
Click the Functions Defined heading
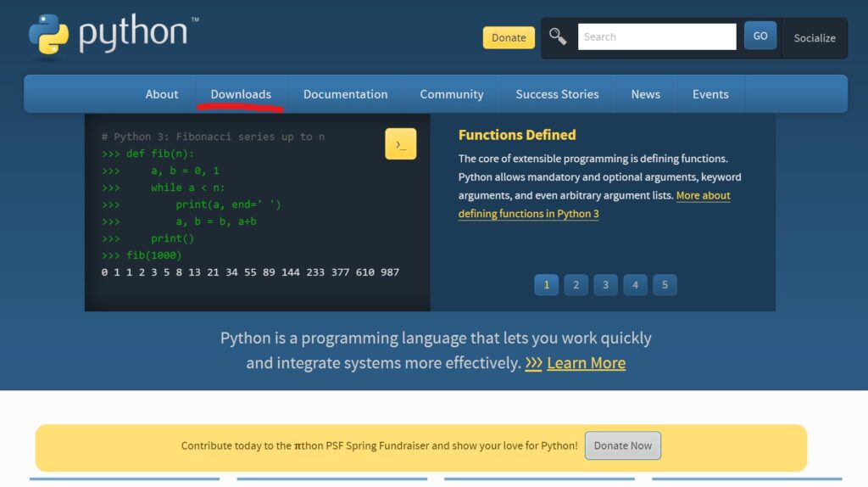tap(517, 135)
